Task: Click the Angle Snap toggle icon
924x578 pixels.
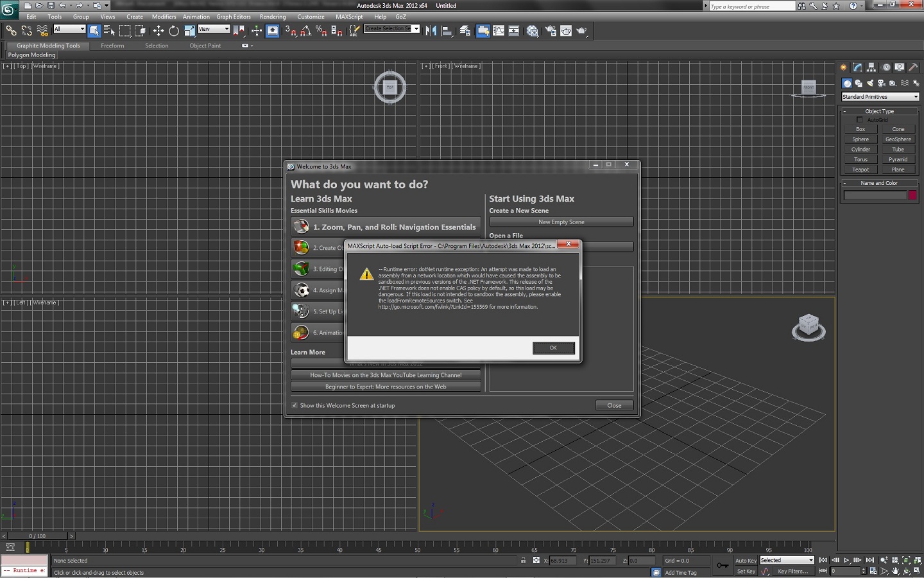Action: 306,30
